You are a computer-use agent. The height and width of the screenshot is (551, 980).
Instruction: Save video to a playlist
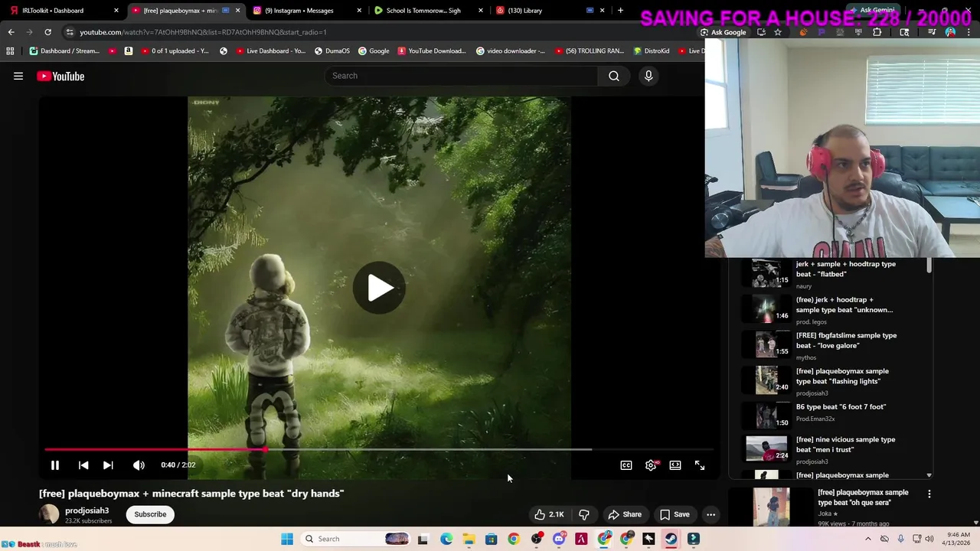pos(675,514)
